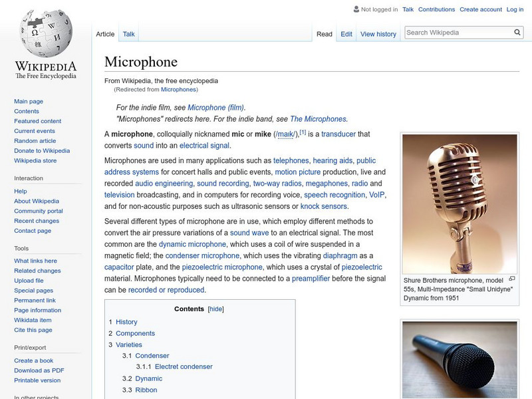
Task: Open the Contributions link
Action: click(436, 9)
